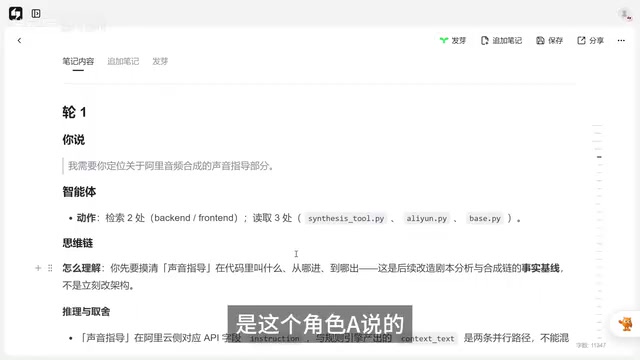640x360 pixels.
Task: Click 追加笔记 button in top toolbar
Action: coord(501,40)
